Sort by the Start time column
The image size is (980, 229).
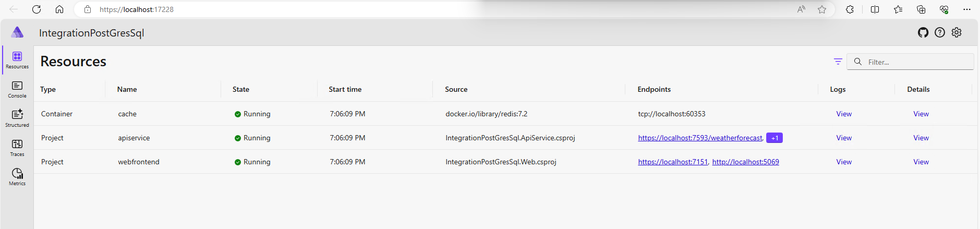pyautogui.click(x=345, y=90)
